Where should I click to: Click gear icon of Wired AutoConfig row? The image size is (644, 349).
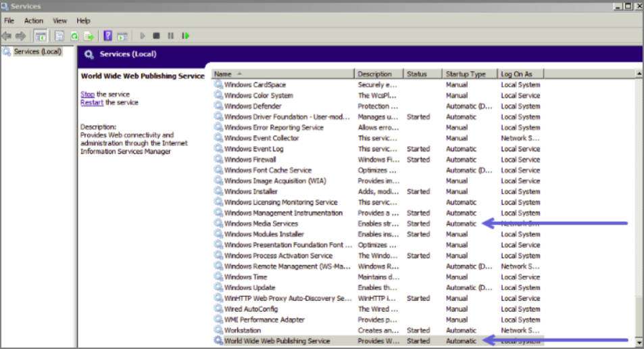[x=218, y=309]
